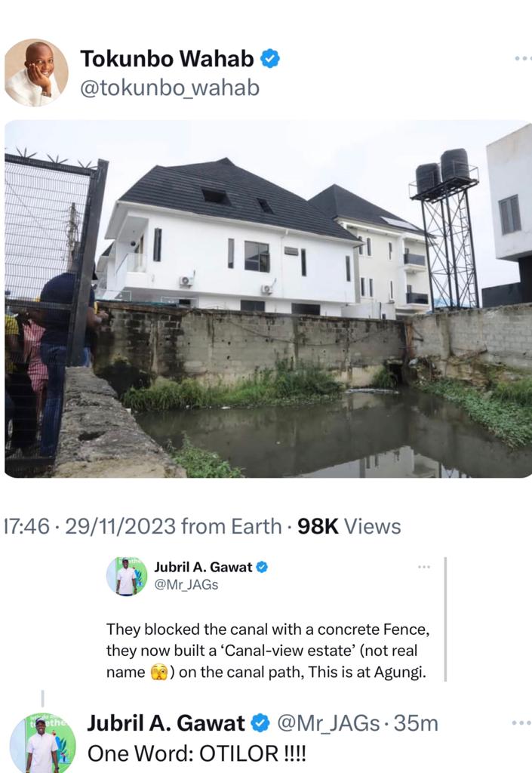Expand more options on the quoted tweet
Image resolution: width=532 pixels, height=773 pixels.
424,567
